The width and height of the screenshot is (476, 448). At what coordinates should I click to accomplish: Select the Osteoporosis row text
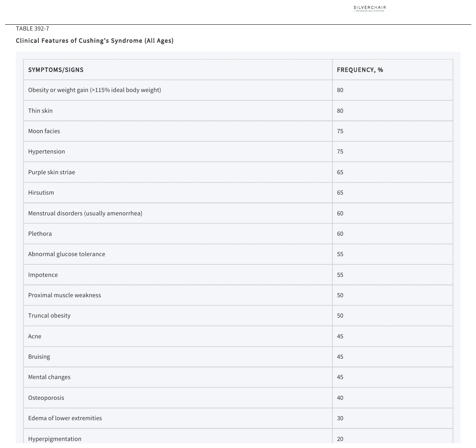point(46,398)
